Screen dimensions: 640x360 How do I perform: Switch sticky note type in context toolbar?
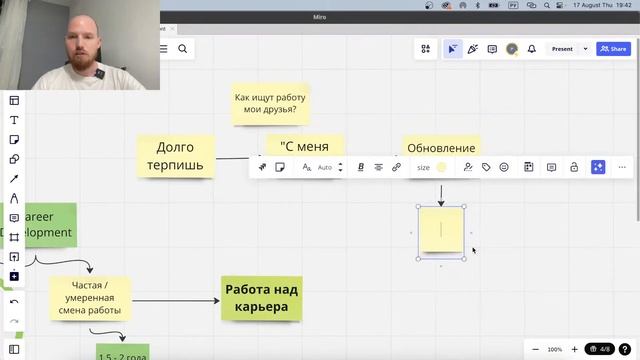[280, 167]
